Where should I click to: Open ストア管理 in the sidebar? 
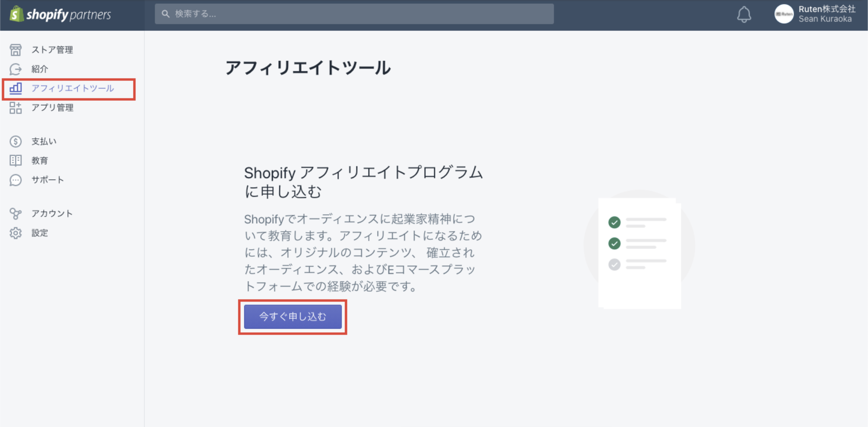[52, 50]
